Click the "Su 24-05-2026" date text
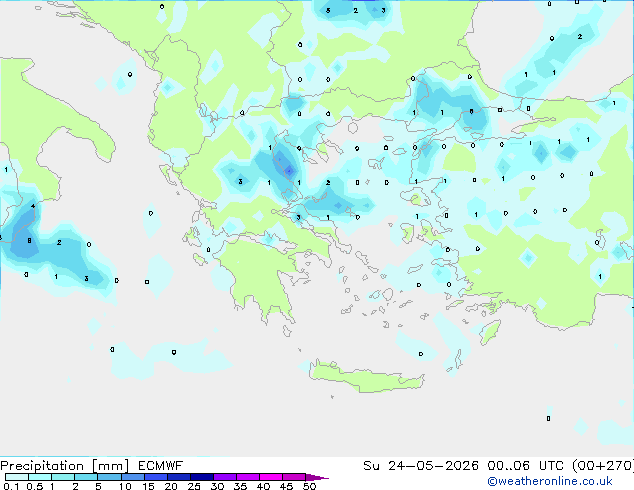 (x=421, y=466)
